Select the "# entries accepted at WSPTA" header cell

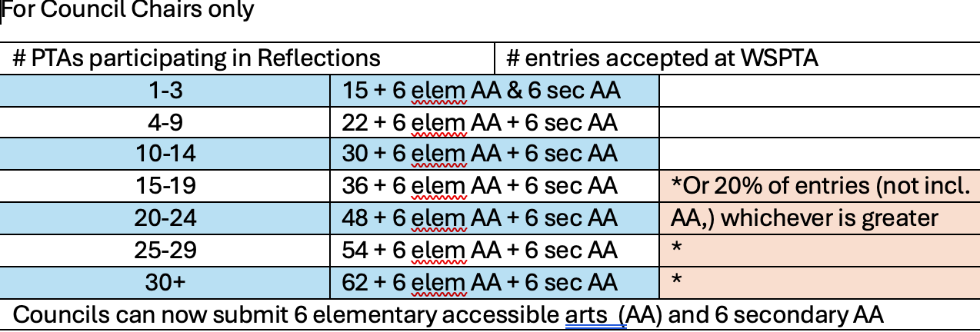pos(662,58)
